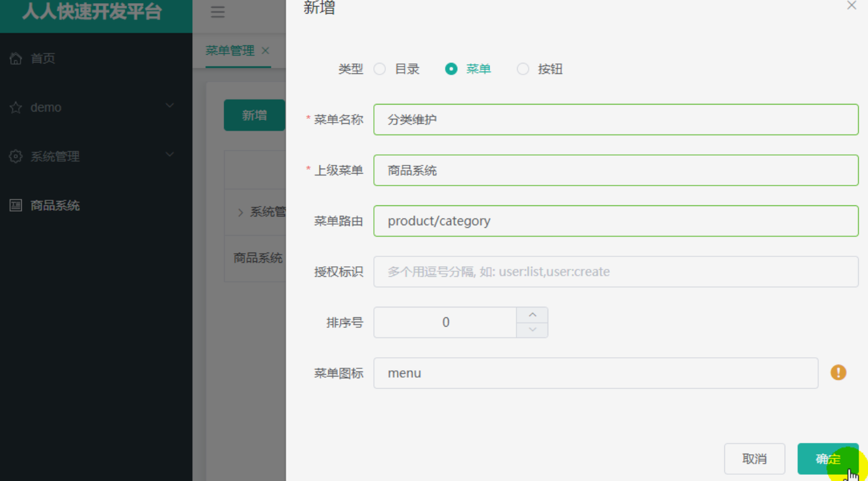Click the 商品系统 row in the table
The image size is (868, 481).
coord(255,258)
